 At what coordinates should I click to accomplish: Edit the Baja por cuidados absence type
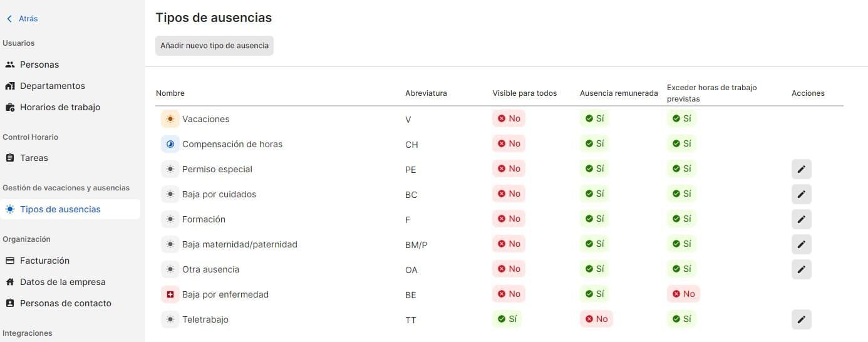coord(801,194)
